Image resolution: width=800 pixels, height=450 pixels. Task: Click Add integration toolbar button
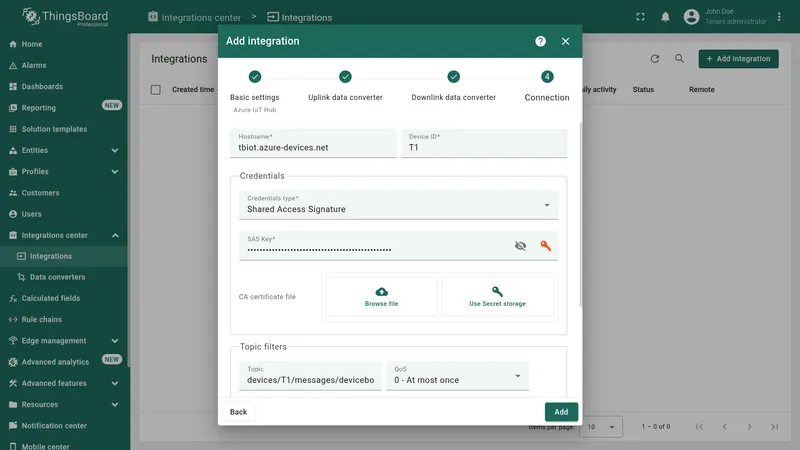[x=738, y=59]
